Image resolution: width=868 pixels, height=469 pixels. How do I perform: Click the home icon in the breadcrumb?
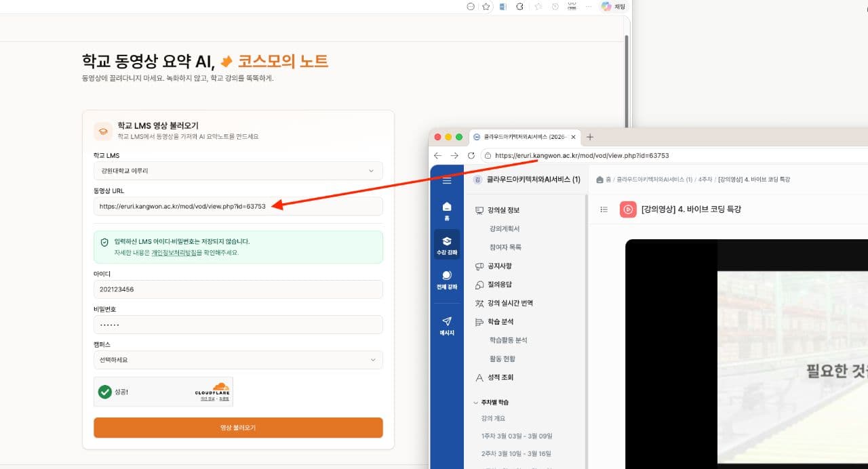click(x=599, y=180)
